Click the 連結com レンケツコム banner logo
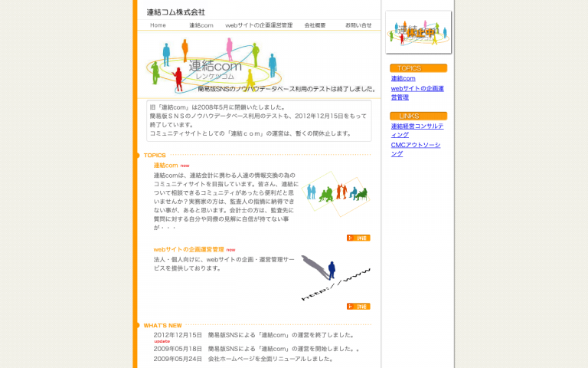The height and width of the screenshot is (368, 588). click(214, 65)
